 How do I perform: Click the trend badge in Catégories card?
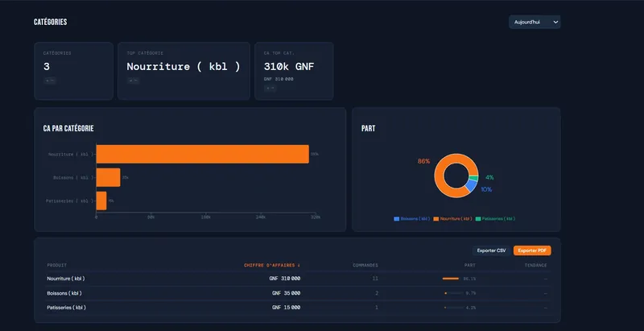coord(50,81)
